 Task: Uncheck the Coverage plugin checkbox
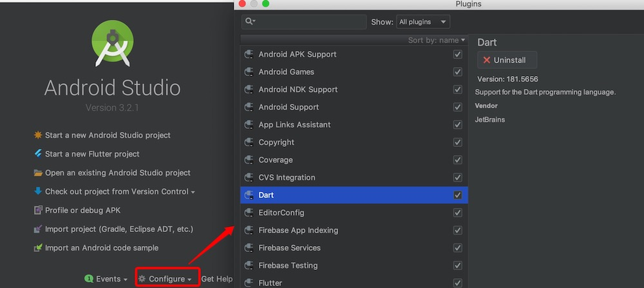coord(457,160)
